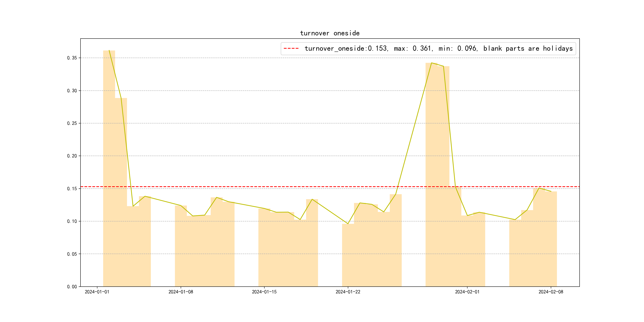Click the x-axis label 2024-02-01
This screenshot has height=322, width=644.
(x=467, y=292)
